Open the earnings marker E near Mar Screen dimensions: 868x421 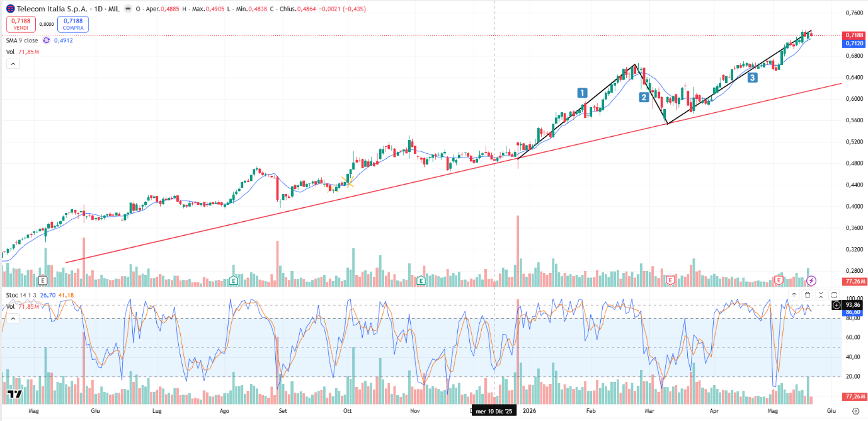tap(670, 280)
